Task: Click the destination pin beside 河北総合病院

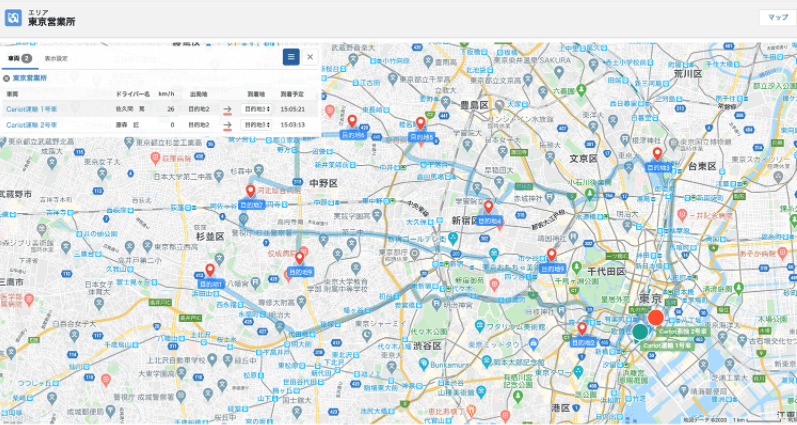Action: pos(250,191)
